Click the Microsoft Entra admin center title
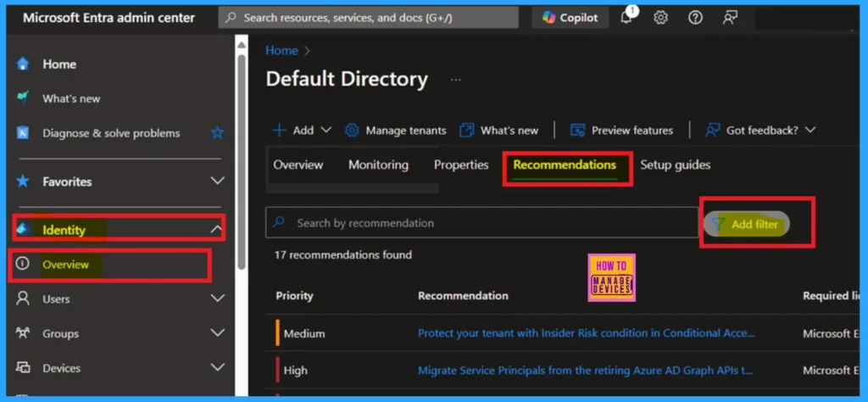The image size is (868, 402). pos(109,18)
